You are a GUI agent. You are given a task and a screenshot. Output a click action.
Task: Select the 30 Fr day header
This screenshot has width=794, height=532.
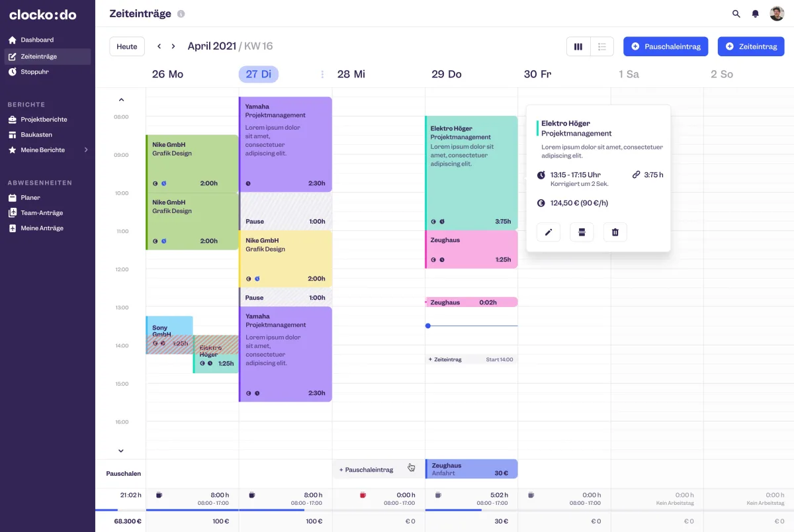(537, 74)
